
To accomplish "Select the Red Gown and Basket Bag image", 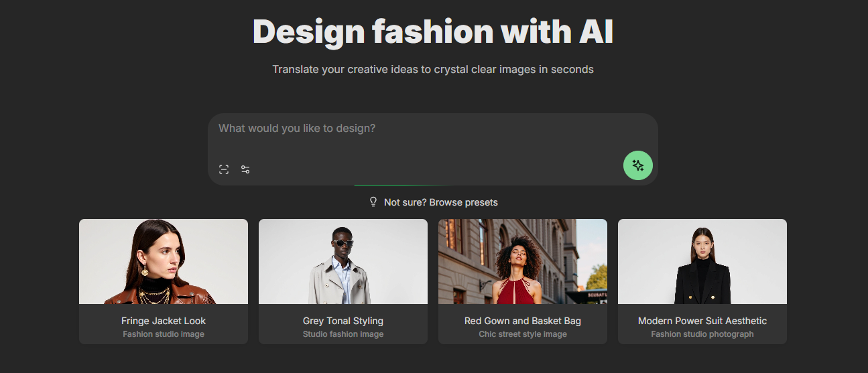I will point(523,262).
